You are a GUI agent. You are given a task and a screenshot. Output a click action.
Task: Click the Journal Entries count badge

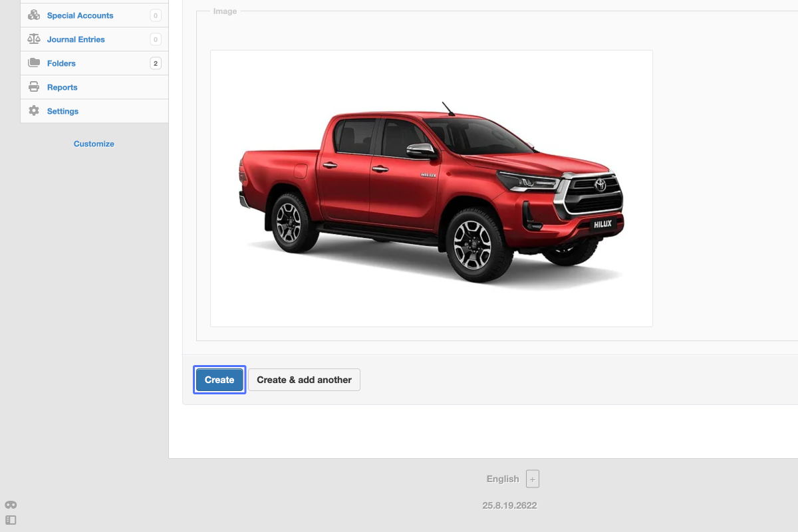pos(156,39)
